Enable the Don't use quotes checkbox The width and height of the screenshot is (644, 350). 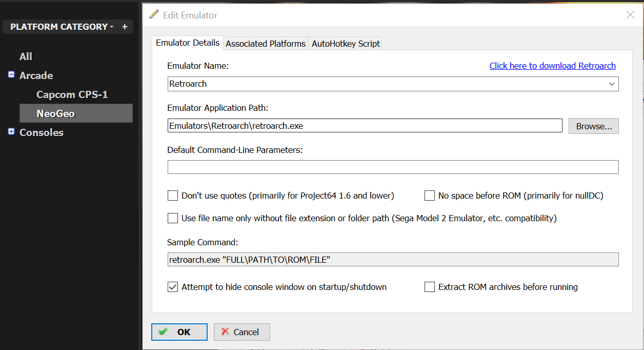pyautogui.click(x=173, y=196)
